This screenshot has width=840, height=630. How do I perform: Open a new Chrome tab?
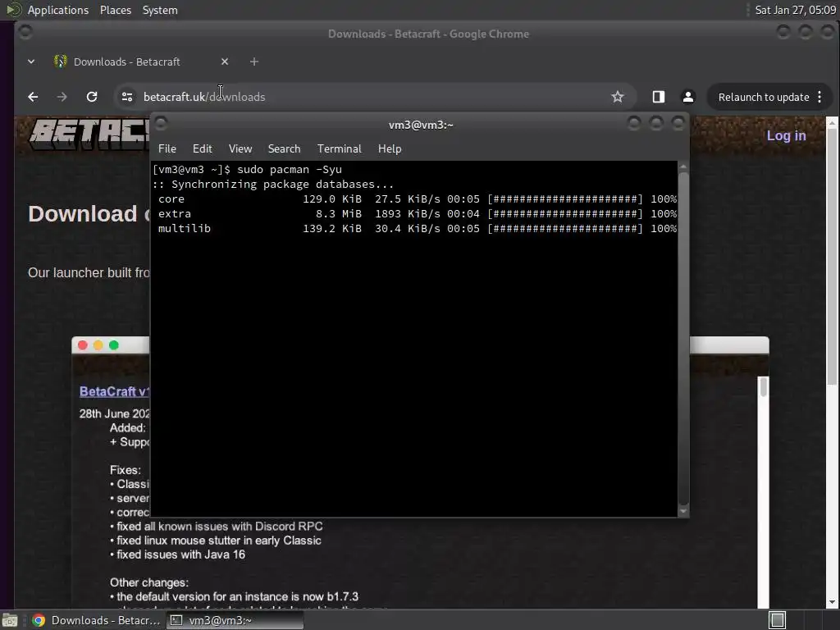(x=254, y=62)
